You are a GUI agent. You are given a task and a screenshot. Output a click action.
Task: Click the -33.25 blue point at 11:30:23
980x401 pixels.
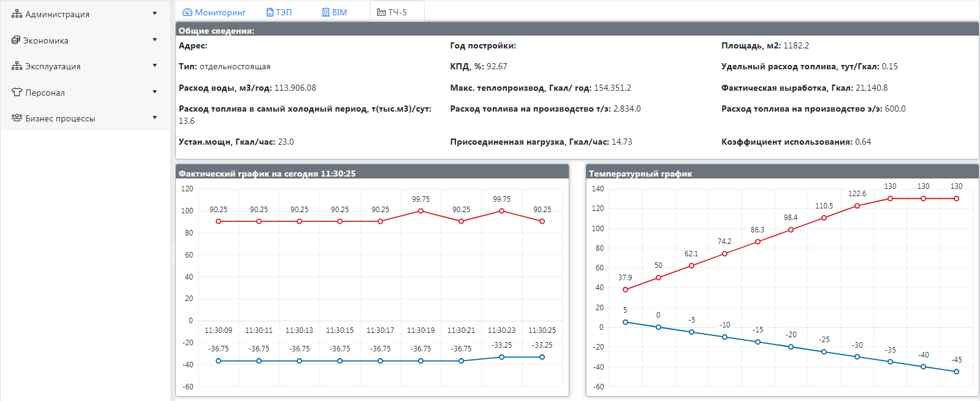tap(501, 357)
